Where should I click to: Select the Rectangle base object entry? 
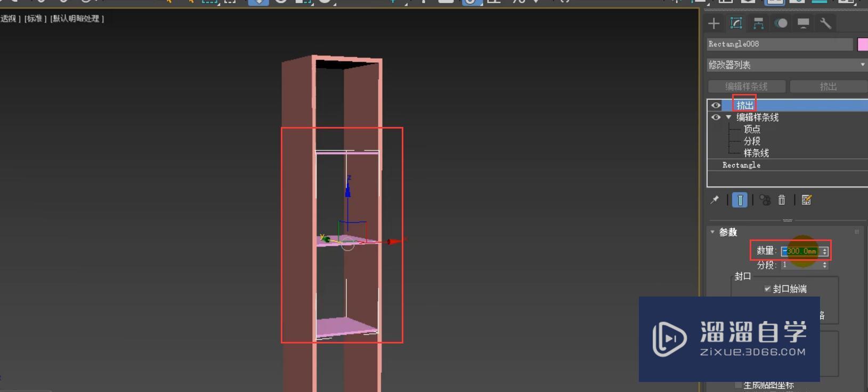point(741,165)
